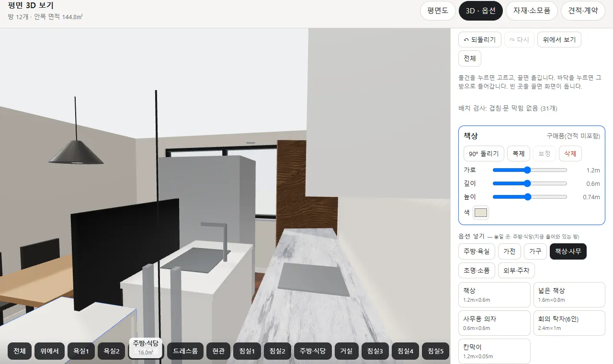Jump to the 욕실2 room
The width and height of the screenshot is (613, 364).
112,351
